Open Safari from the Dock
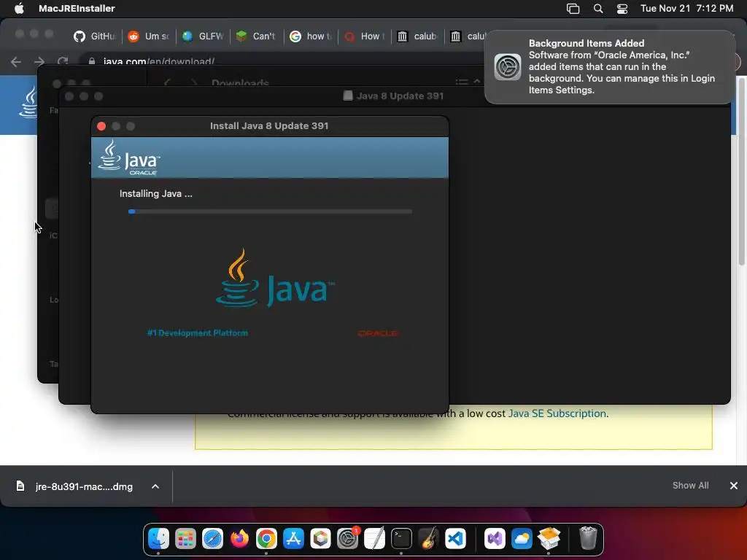Screen dimensions: 747x560 (212, 539)
